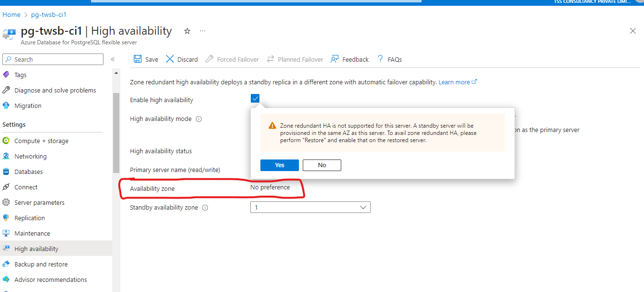Open the Maintenance page
Screen dimensions: 644x292
tap(32, 233)
